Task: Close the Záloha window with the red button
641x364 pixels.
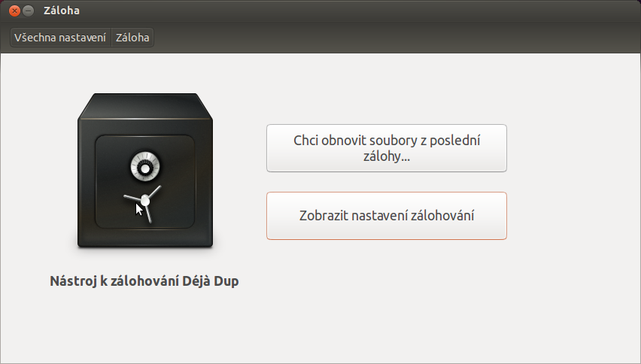Action: (14, 11)
